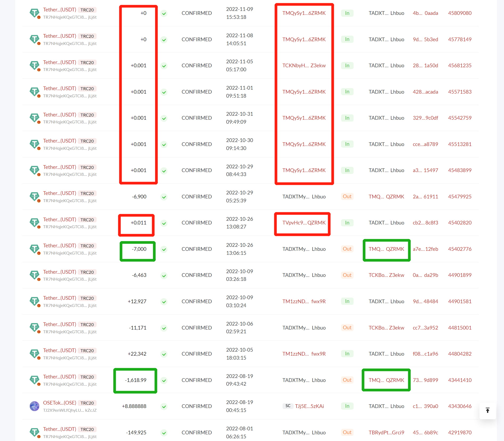Open transaction hash f08...c1a96

(425, 354)
